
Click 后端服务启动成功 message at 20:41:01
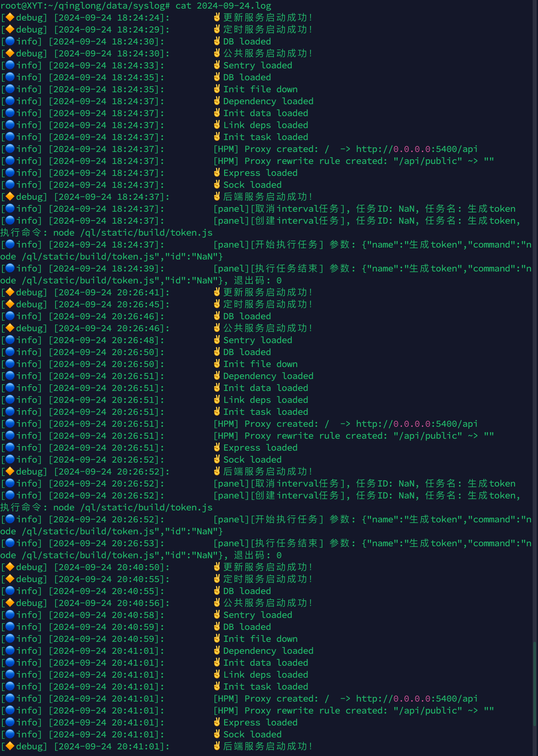[268, 746]
